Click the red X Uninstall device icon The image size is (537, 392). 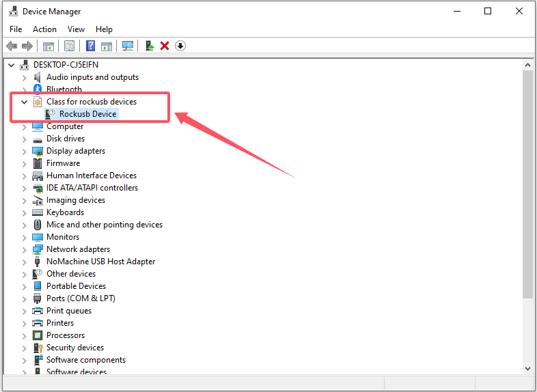click(x=165, y=46)
